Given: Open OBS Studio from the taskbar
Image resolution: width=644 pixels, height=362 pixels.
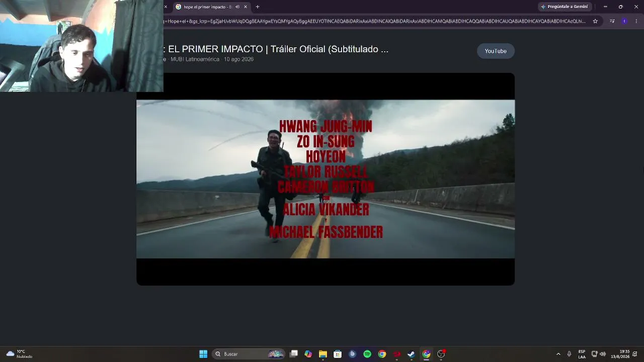Looking at the screenshot, I should click(x=441, y=354).
